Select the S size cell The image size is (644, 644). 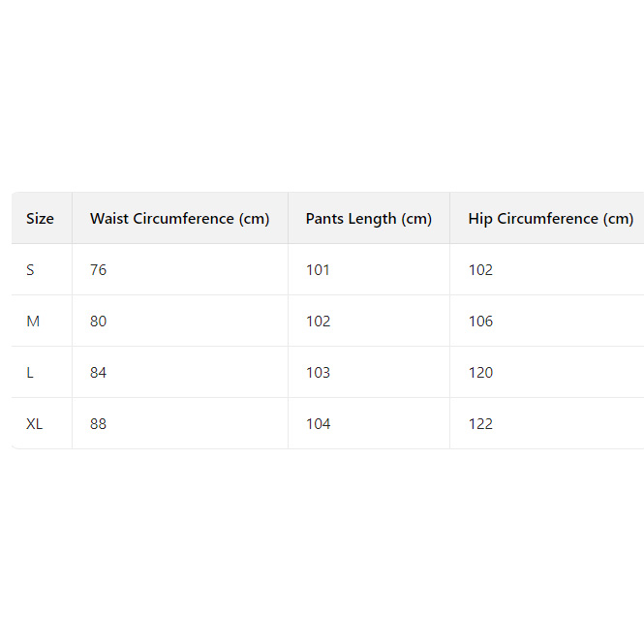[30, 270]
